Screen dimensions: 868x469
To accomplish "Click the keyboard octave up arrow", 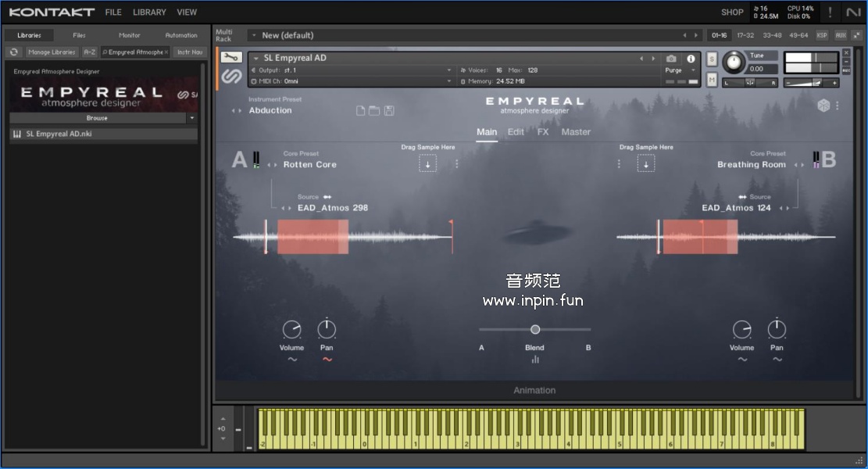I will pyautogui.click(x=223, y=419).
